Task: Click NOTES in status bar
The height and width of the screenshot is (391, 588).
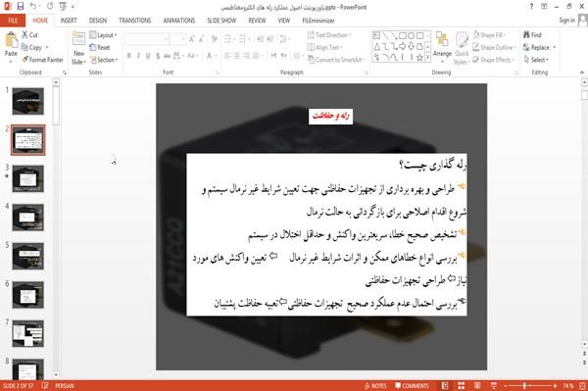Action: click(x=375, y=386)
